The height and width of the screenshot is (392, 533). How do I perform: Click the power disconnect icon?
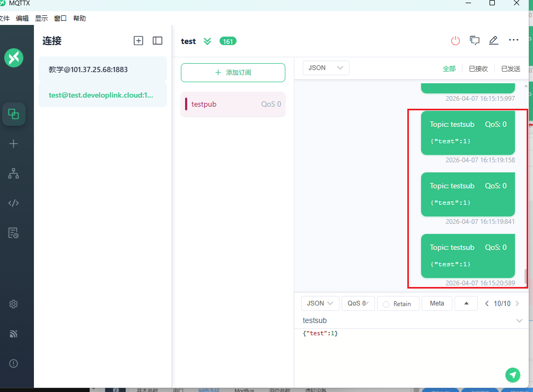click(456, 41)
